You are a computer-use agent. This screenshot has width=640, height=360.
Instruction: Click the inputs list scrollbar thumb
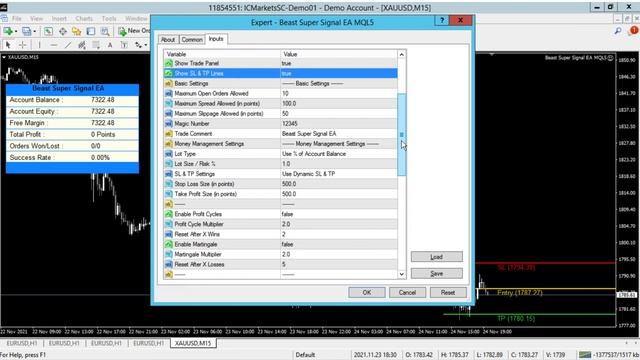[402, 135]
